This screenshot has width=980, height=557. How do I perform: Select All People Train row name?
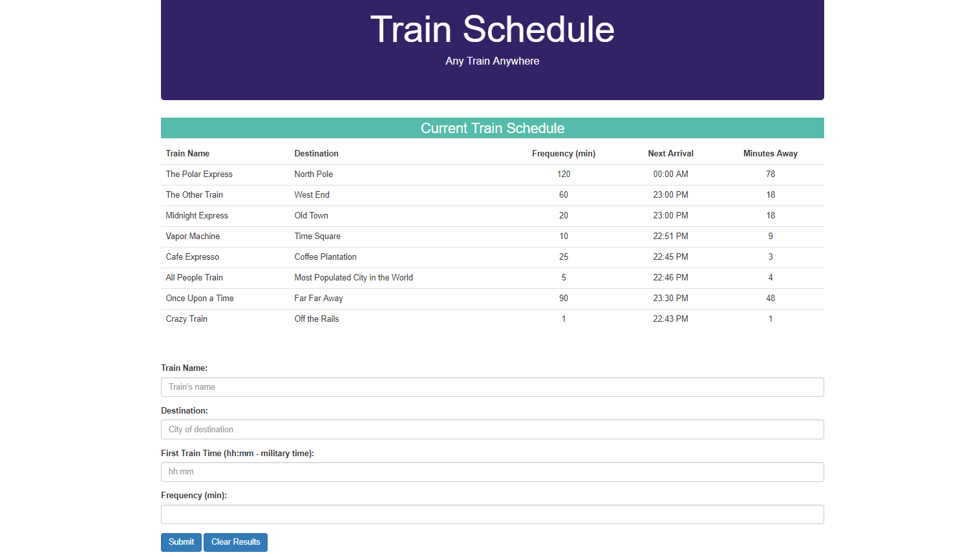tap(194, 278)
